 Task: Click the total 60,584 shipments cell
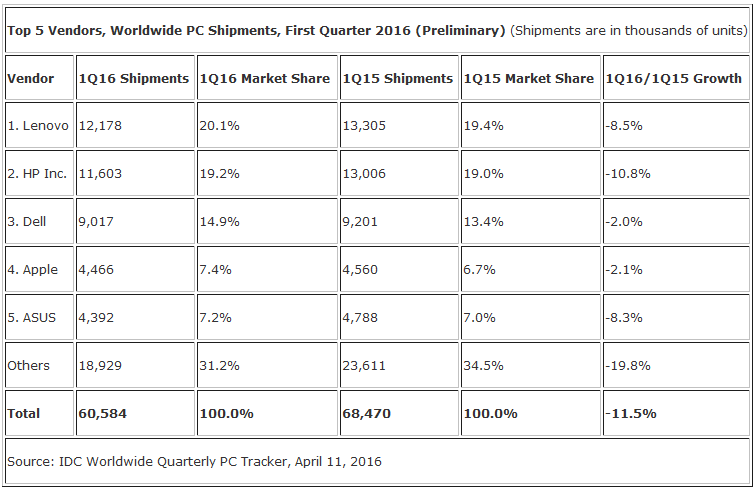click(x=102, y=413)
